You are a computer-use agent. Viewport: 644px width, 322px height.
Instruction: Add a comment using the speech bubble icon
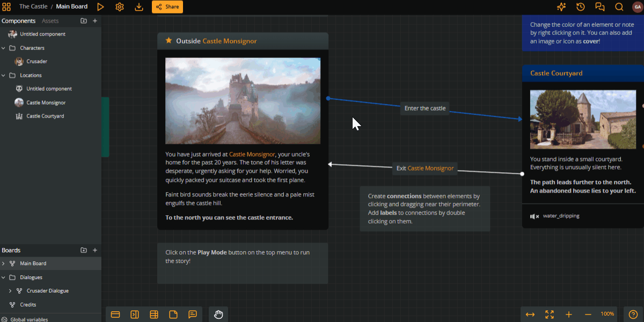click(x=193, y=314)
